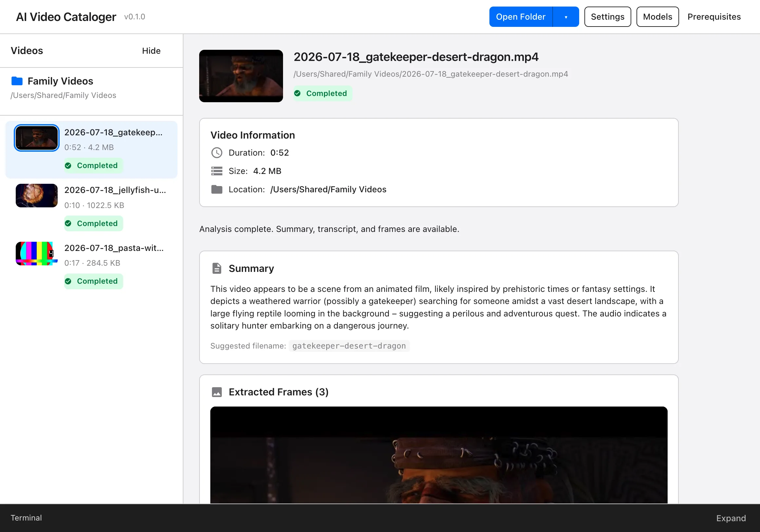Screen dimensions: 760x532
Task: Click the full file path under the video title
Action: [431, 74]
